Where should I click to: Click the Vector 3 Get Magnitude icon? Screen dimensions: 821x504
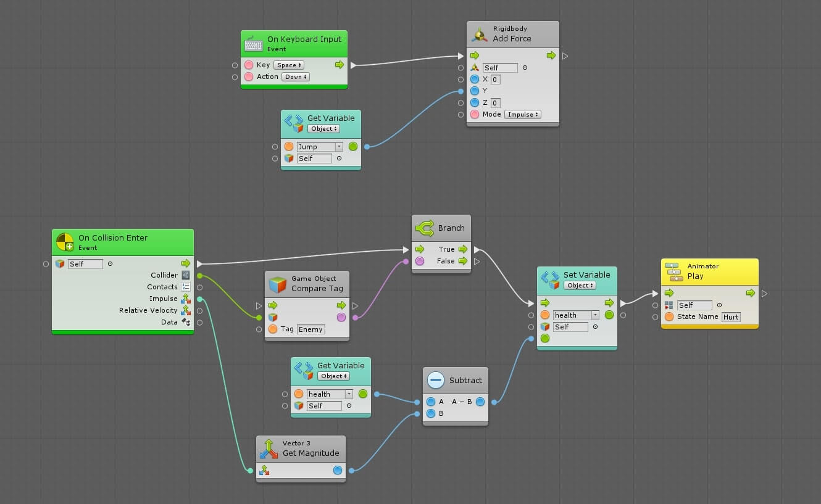pyautogui.click(x=269, y=448)
